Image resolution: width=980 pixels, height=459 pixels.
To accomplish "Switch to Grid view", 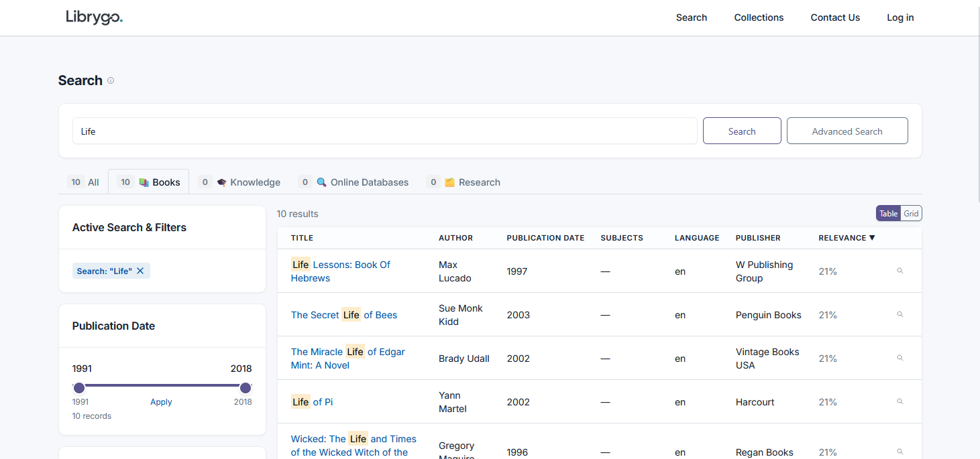I will 911,214.
